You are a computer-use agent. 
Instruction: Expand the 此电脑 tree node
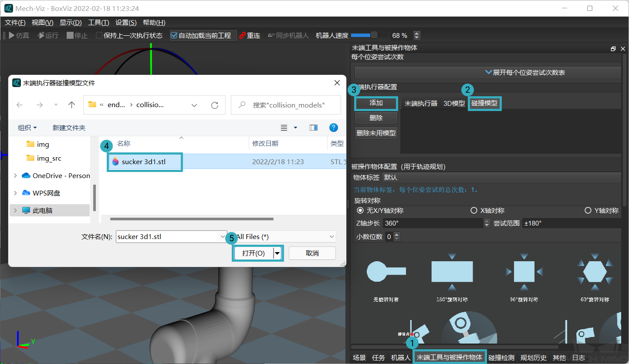pos(16,210)
